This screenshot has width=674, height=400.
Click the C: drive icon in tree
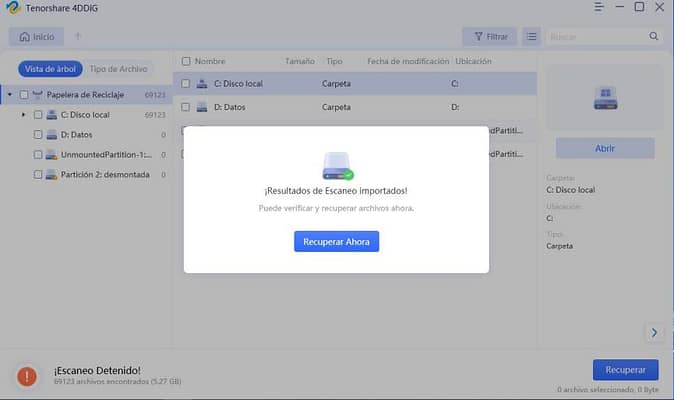coord(52,115)
